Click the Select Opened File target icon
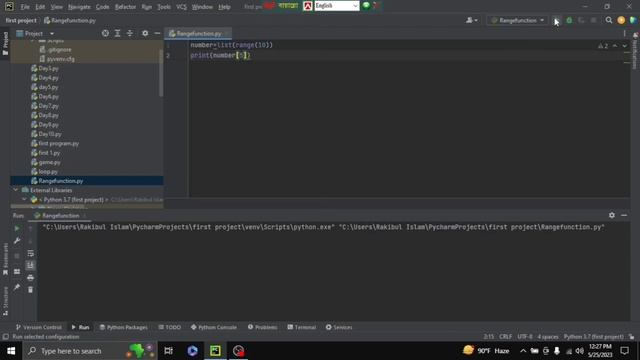640x360 pixels. 105,33
